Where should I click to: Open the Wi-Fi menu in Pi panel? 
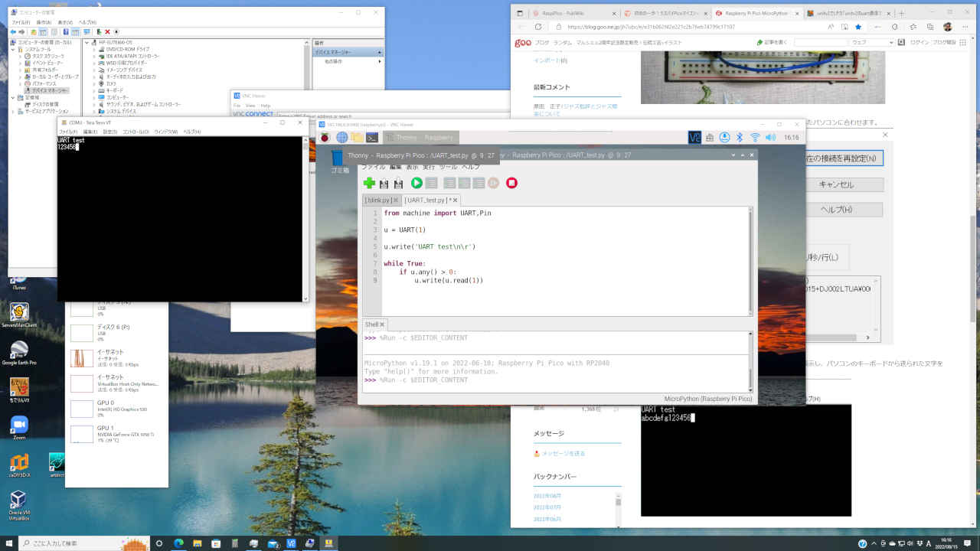(755, 137)
